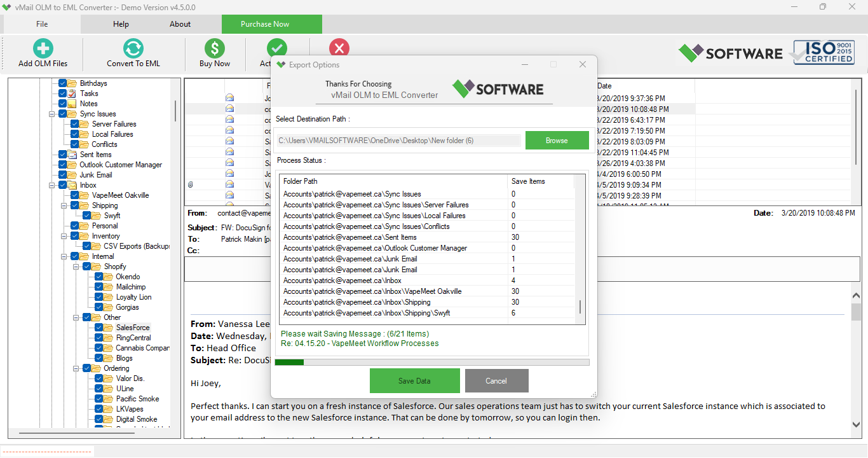The height and width of the screenshot is (458, 868).
Task: Collapse the Ordering folder node
Action: click(77, 368)
